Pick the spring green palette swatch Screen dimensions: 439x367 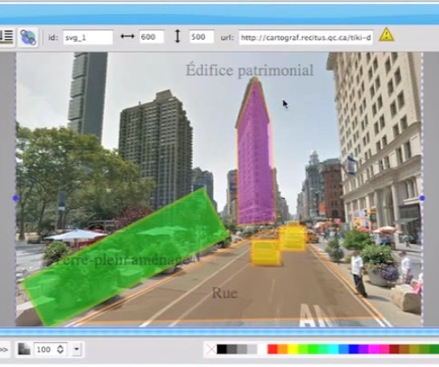(x=323, y=349)
